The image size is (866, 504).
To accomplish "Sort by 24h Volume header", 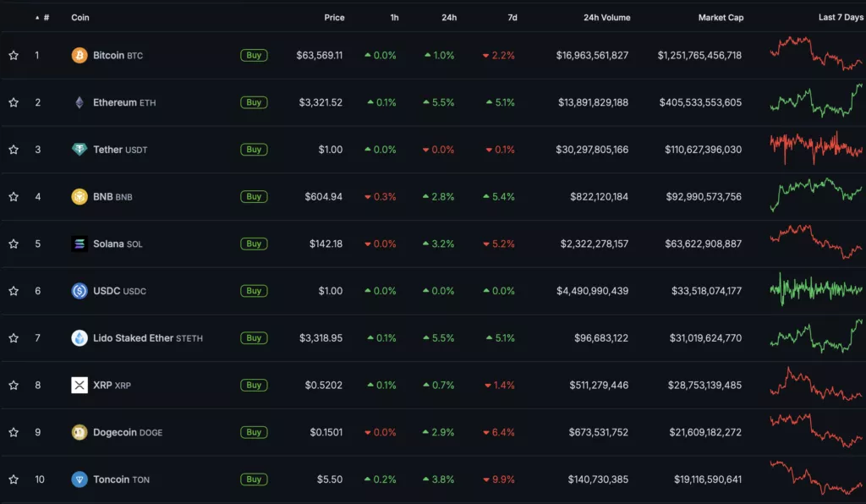I will pyautogui.click(x=607, y=18).
